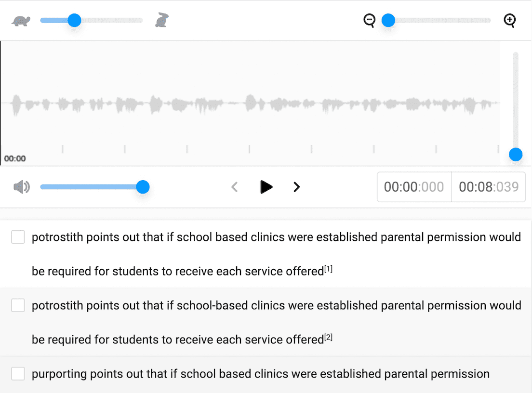
Task: Check the first potrostith transcription option
Action: point(18,237)
